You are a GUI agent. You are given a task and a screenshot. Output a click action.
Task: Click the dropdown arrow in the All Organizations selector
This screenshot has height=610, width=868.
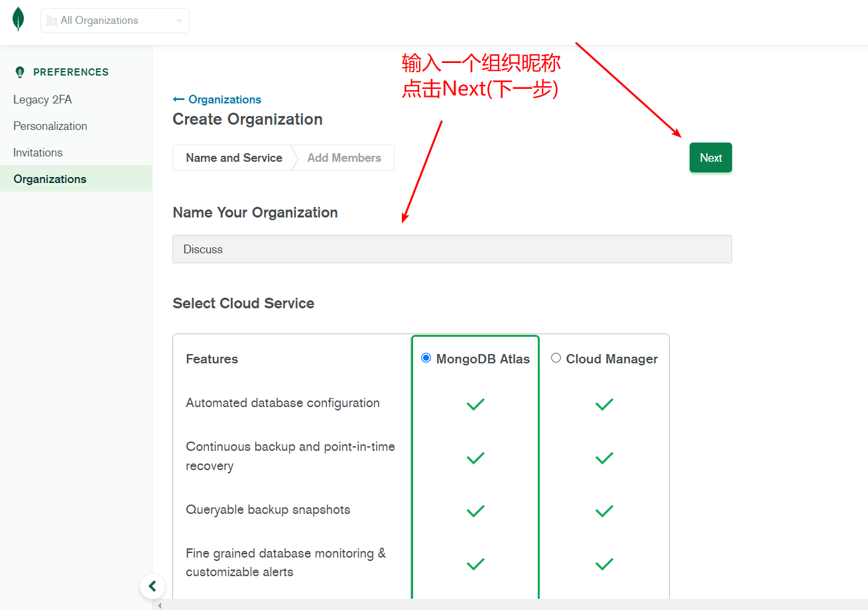coord(178,21)
